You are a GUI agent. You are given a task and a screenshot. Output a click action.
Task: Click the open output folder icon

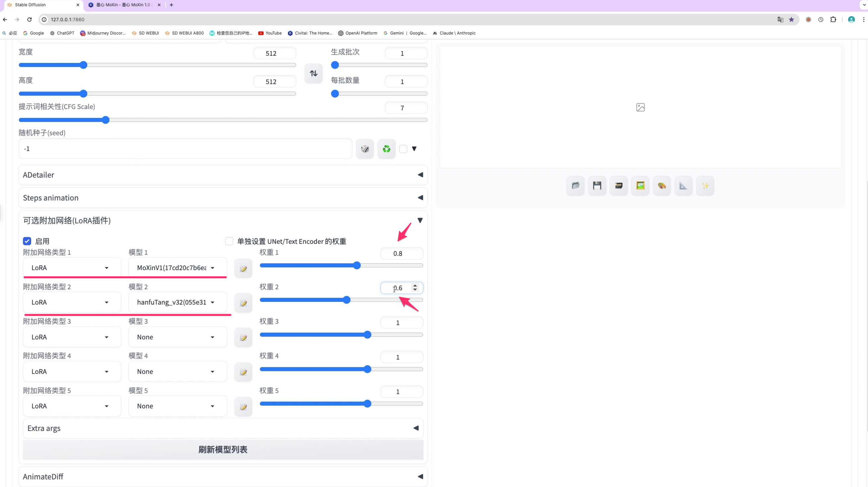(575, 186)
